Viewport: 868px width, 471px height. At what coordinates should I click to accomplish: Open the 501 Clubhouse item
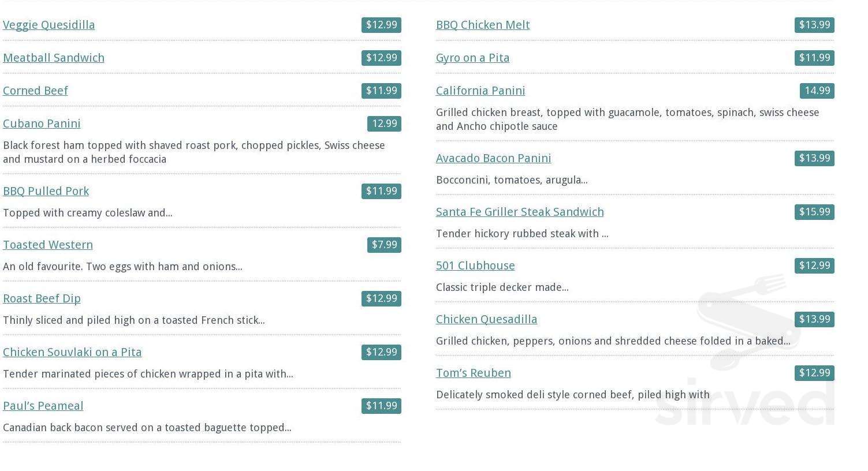click(x=475, y=266)
